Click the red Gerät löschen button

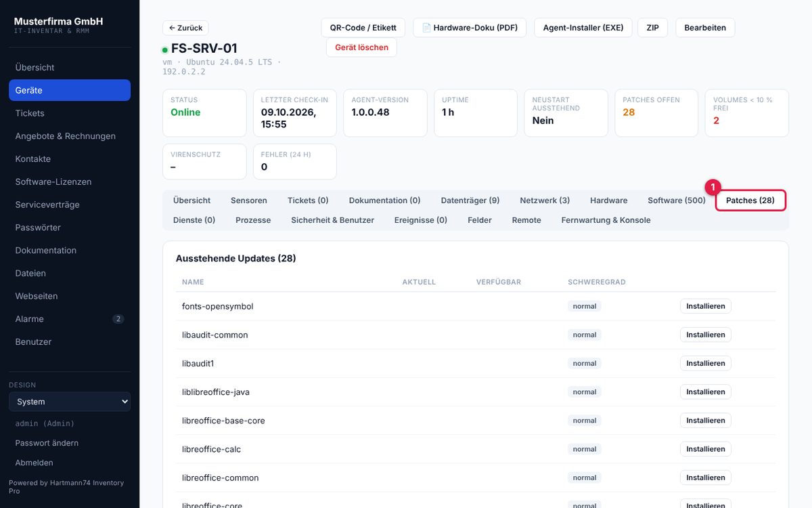click(361, 47)
